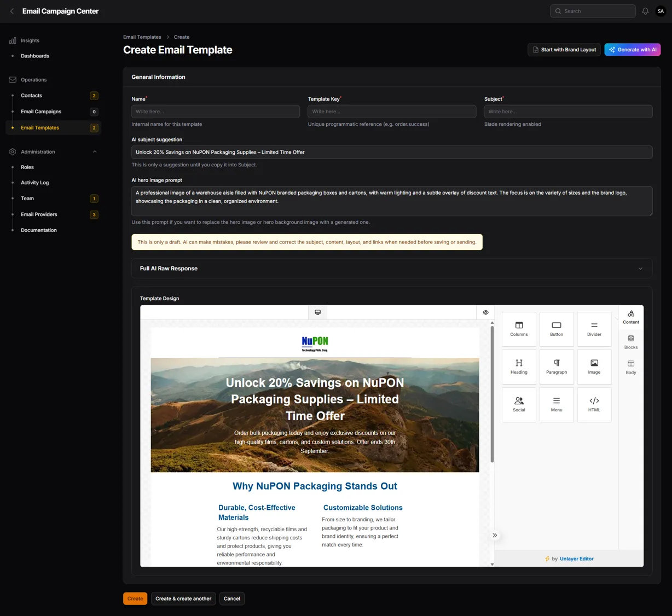Open Email Templates in the sidebar
Screen dimensions: 672x616
(x=54, y=128)
